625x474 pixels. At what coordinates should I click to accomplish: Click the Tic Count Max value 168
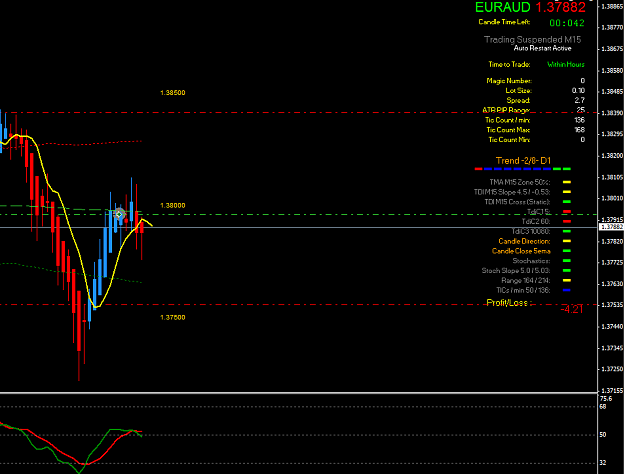[580, 130]
